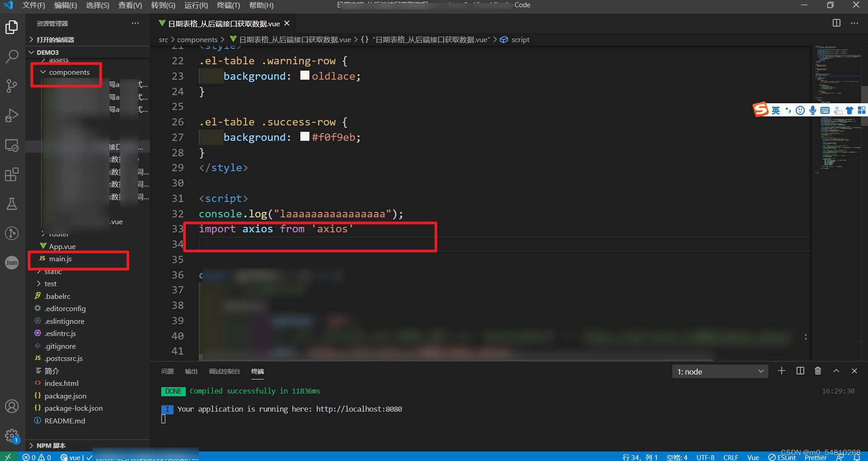868x461 pixels.
Task: Create a new terminal with plus icon
Action: click(x=781, y=371)
